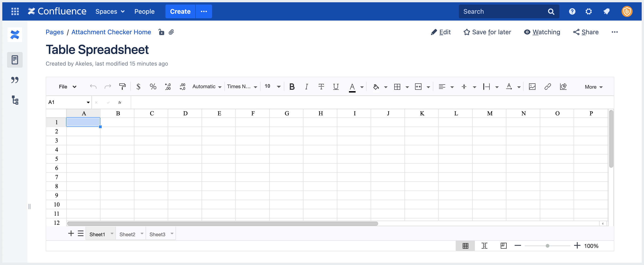This screenshot has width=644, height=265.
Task: Open the font size dropdown
Action: [272, 87]
